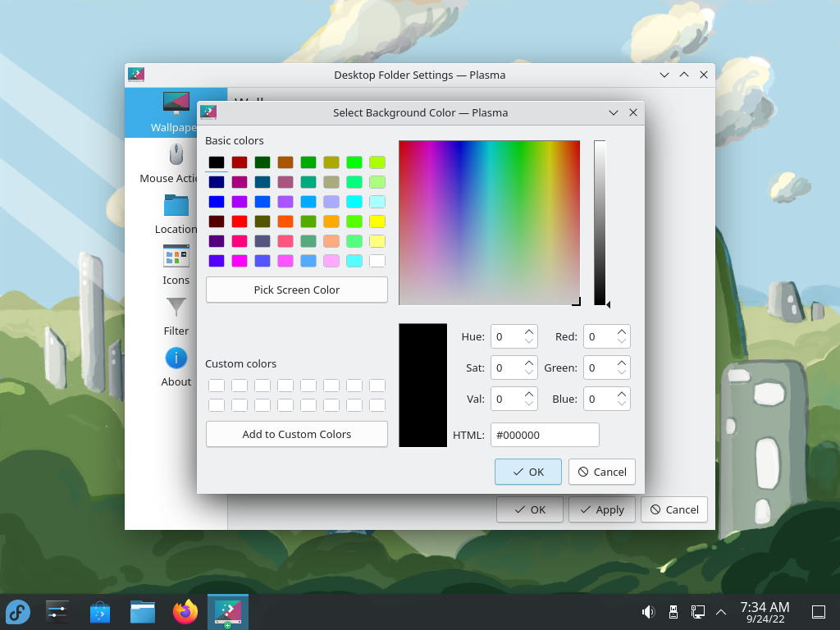Open the About section
This screenshot has height=630, width=840.
pos(176,367)
